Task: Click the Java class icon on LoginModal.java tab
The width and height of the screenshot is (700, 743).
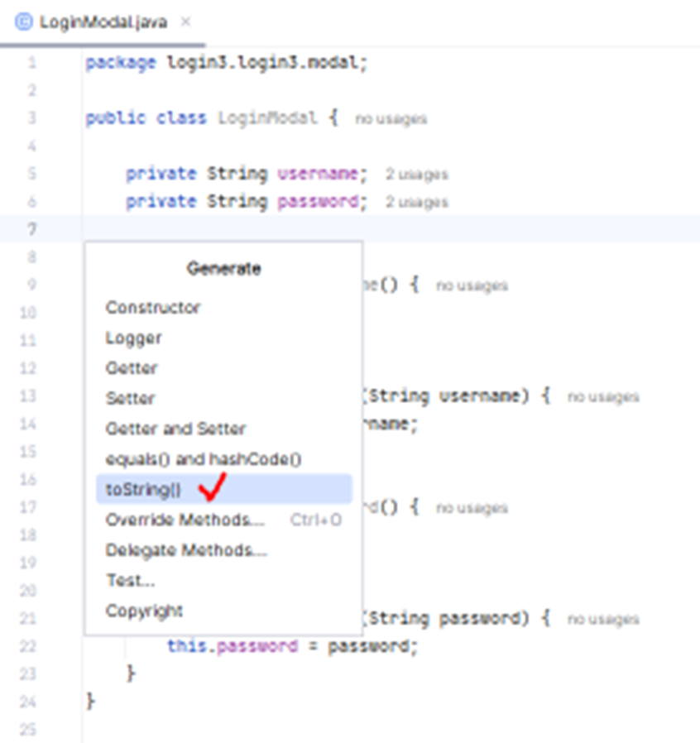Action: pos(24,22)
